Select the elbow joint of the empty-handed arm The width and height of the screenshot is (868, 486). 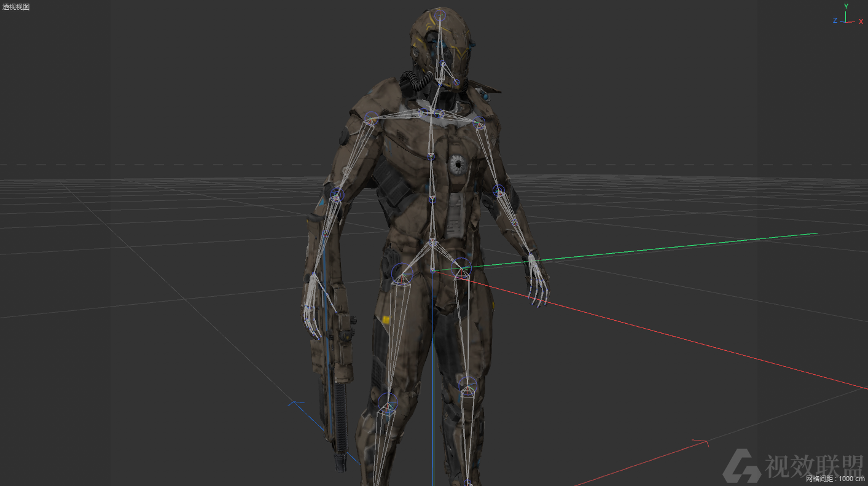(499, 191)
